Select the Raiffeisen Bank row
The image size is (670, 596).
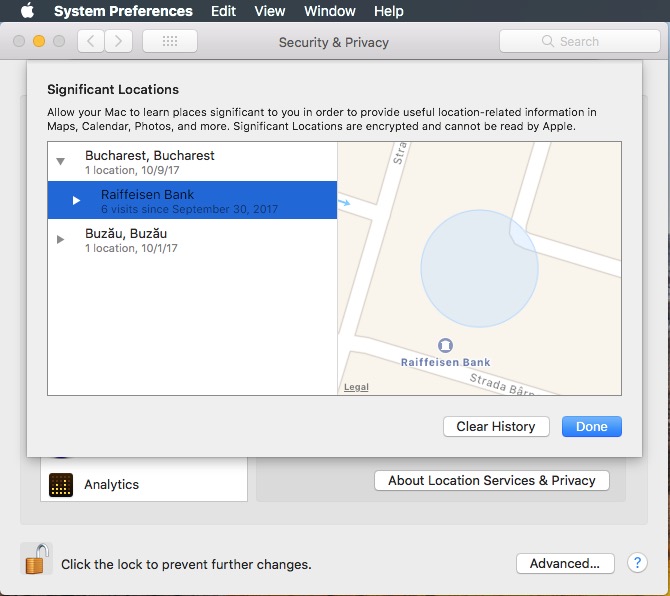[192, 200]
